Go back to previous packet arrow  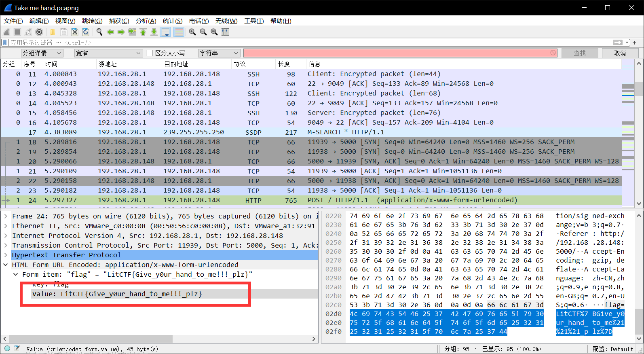[x=110, y=32]
